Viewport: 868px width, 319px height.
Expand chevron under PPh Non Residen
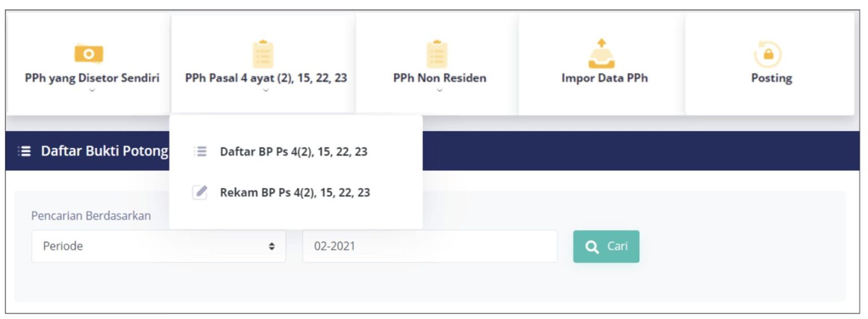pos(440,90)
